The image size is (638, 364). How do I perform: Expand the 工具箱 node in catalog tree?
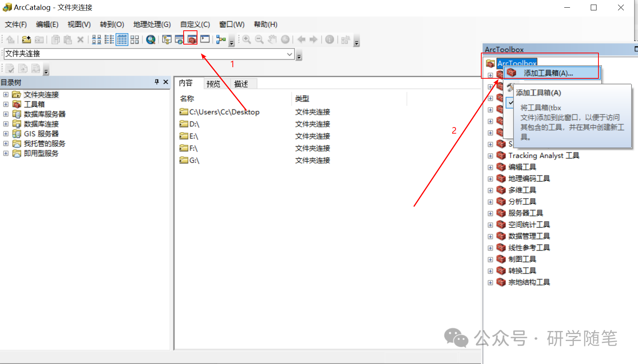[6, 104]
